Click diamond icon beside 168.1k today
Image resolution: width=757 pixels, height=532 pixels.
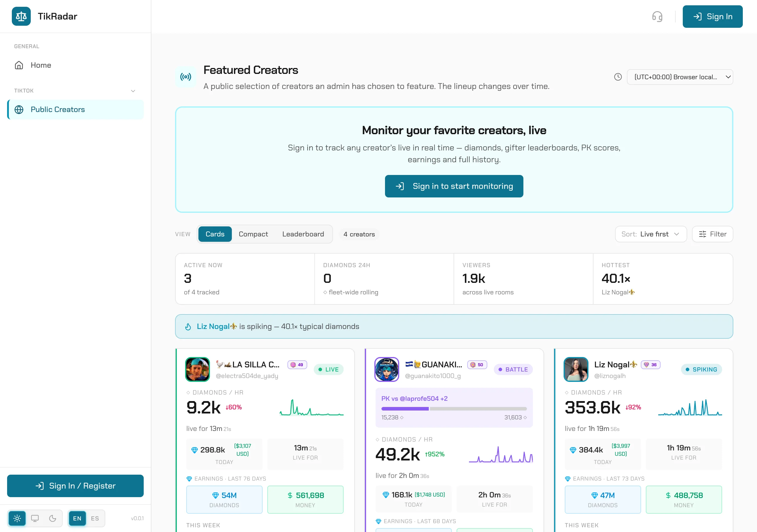point(386,495)
